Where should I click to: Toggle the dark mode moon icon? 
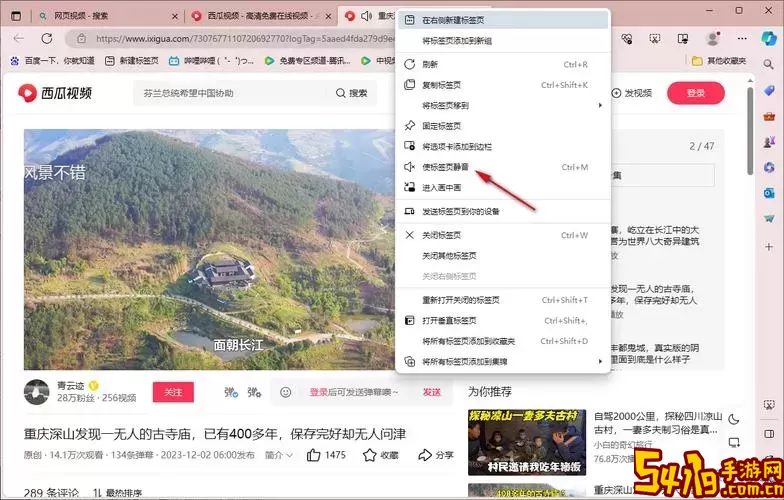point(734,420)
